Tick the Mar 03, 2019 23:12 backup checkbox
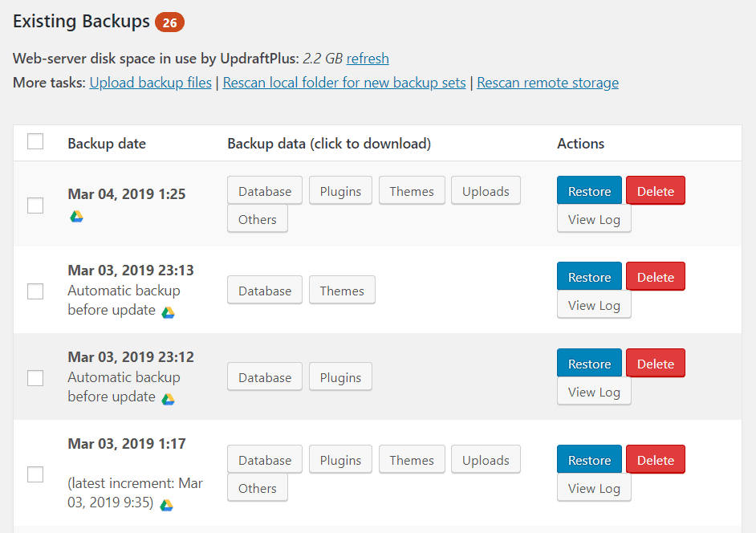 click(x=35, y=378)
